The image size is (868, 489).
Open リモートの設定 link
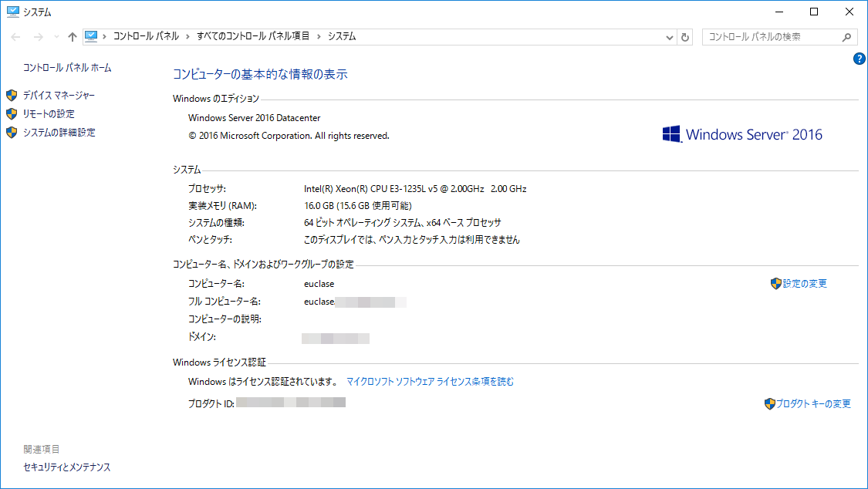point(49,114)
